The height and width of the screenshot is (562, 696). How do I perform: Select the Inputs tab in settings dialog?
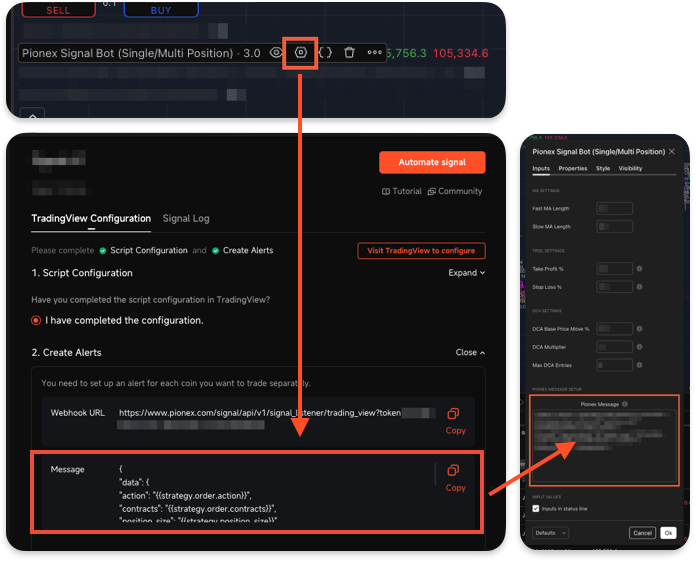tap(541, 169)
